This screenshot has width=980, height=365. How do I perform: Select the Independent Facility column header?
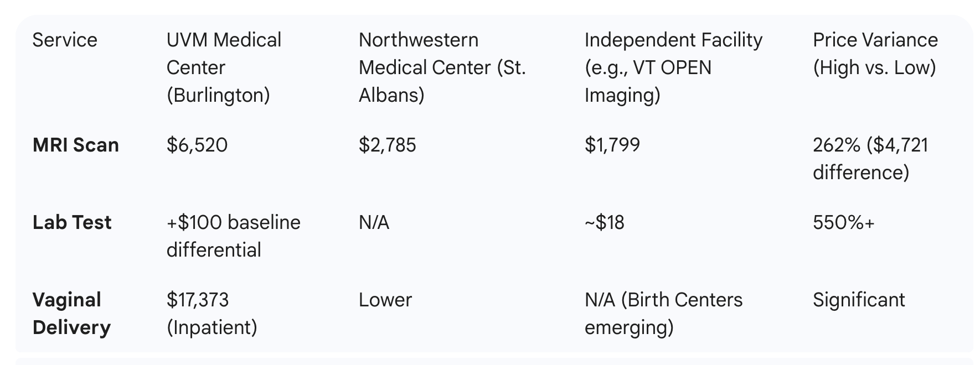point(673,67)
